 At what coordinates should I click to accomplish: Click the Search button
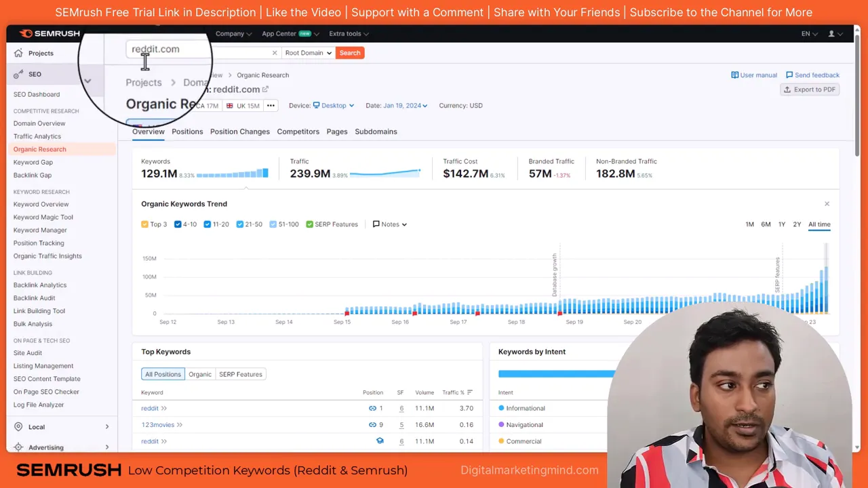[x=349, y=52]
